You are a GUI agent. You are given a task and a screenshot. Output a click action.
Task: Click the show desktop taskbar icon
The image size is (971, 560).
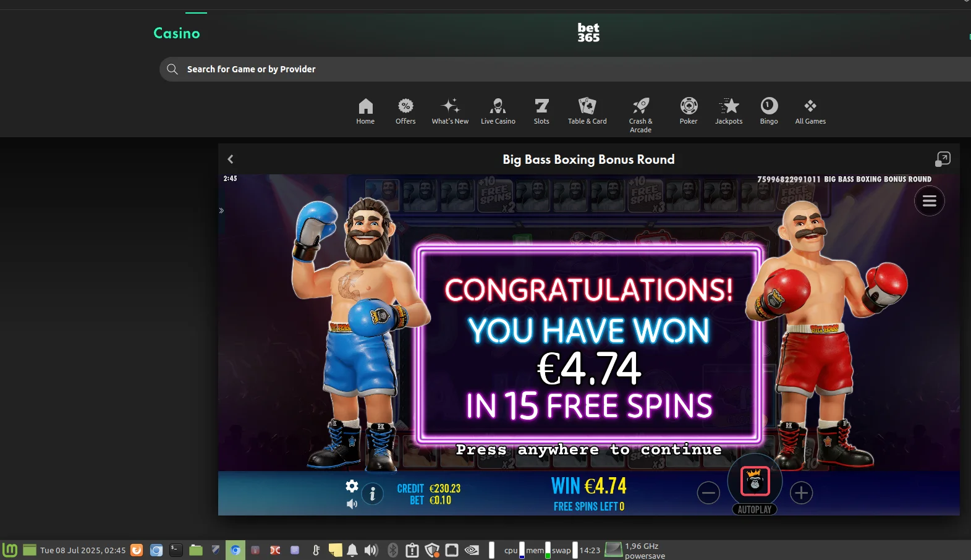click(30, 549)
